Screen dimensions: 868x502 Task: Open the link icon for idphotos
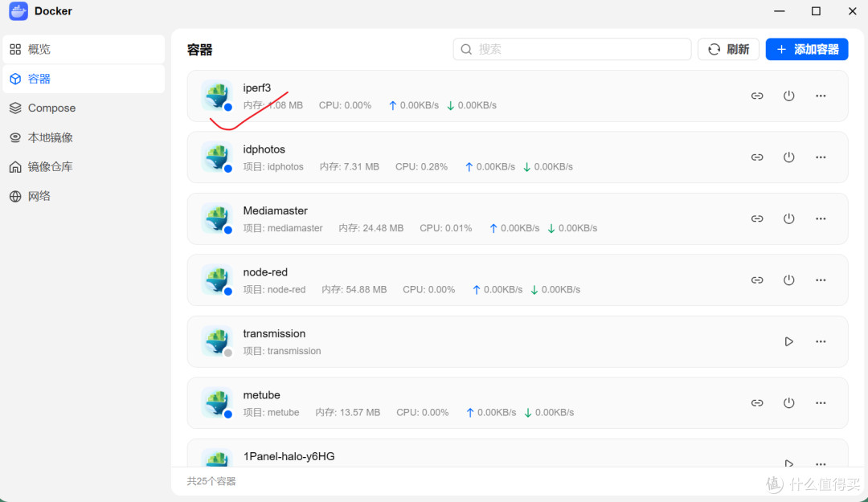tap(757, 157)
